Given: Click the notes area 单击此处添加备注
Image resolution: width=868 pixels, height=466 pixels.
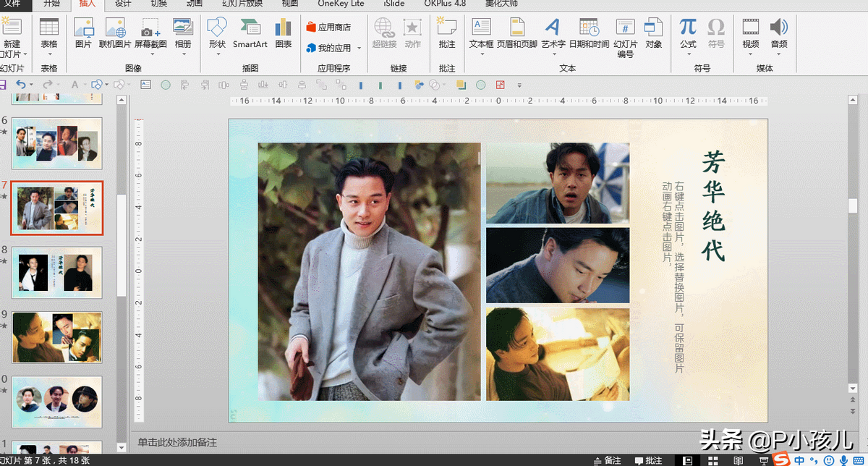Looking at the screenshot, I should (177, 442).
